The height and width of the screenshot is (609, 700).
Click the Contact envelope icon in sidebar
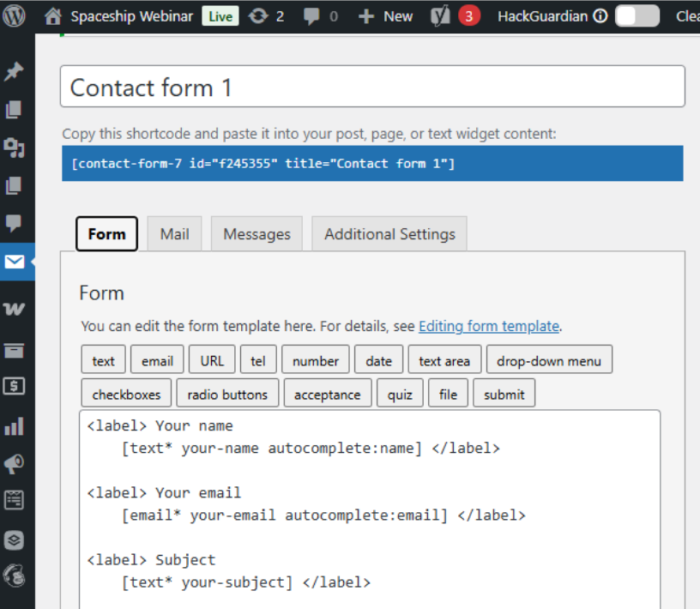click(x=15, y=262)
